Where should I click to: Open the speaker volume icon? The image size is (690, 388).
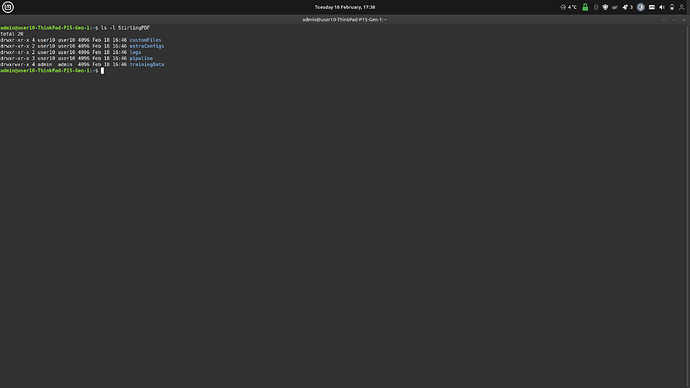pyautogui.click(x=662, y=7)
